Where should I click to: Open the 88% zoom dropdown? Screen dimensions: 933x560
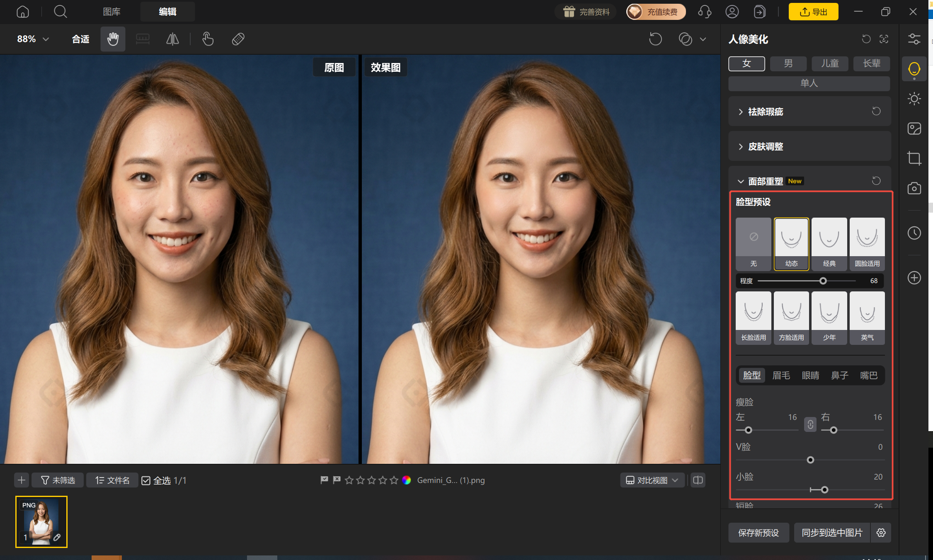(33, 39)
